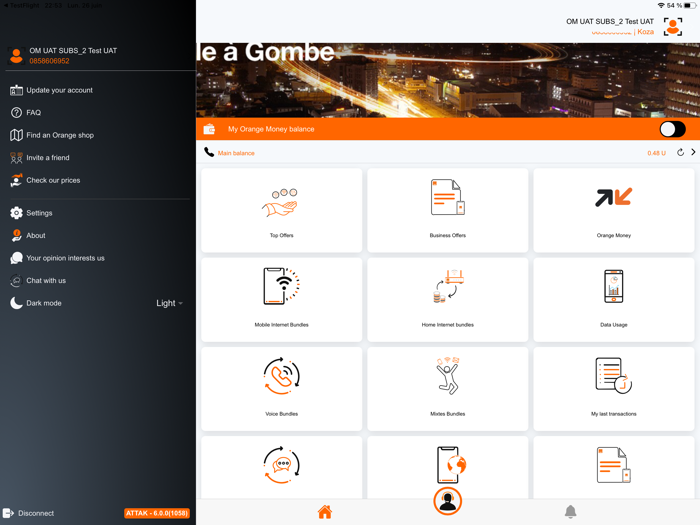
Task: Open the SMS bundle chat-bubble tile
Action: pyautogui.click(x=281, y=467)
